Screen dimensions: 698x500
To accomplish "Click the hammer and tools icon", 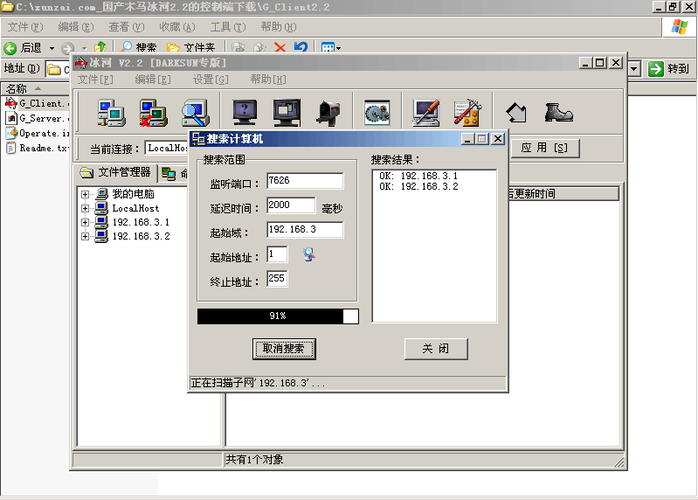I will pyautogui.click(x=467, y=113).
